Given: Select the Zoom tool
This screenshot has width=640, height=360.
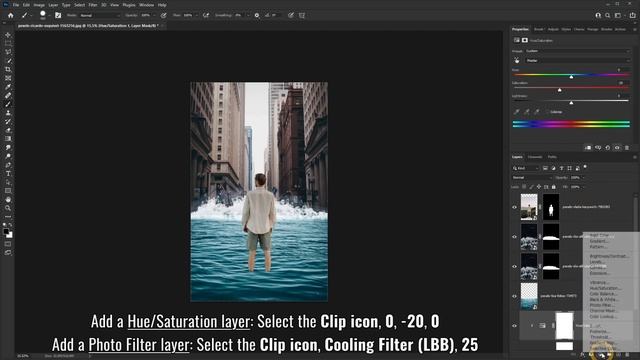Looking at the screenshot, I should [x=8, y=208].
